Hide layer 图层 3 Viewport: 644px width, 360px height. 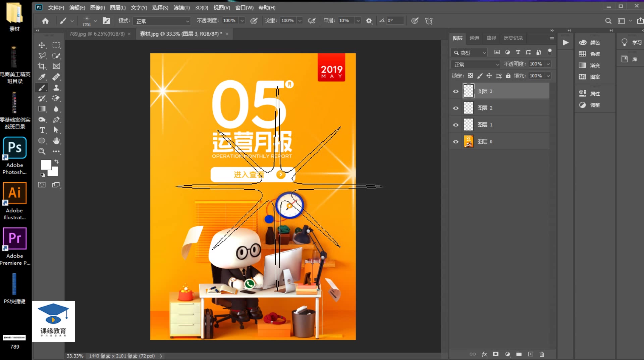(x=455, y=91)
